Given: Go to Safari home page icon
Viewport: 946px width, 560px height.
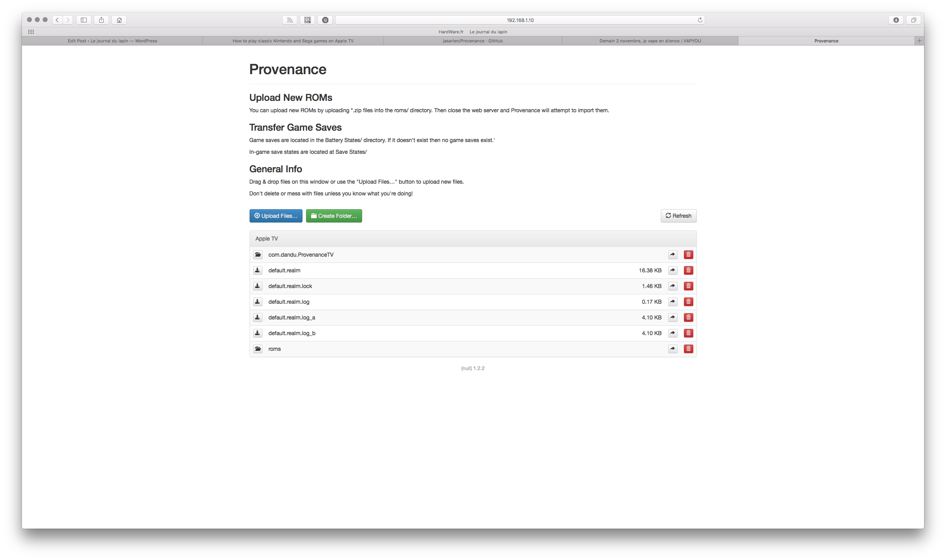Looking at the screenshot, I should (x=119, y=20).
